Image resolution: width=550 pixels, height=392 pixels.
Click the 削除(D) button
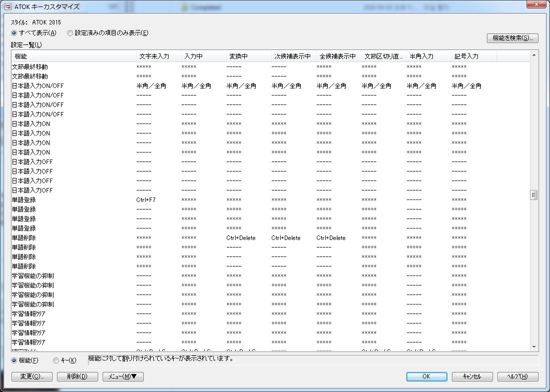click(77, 376)
